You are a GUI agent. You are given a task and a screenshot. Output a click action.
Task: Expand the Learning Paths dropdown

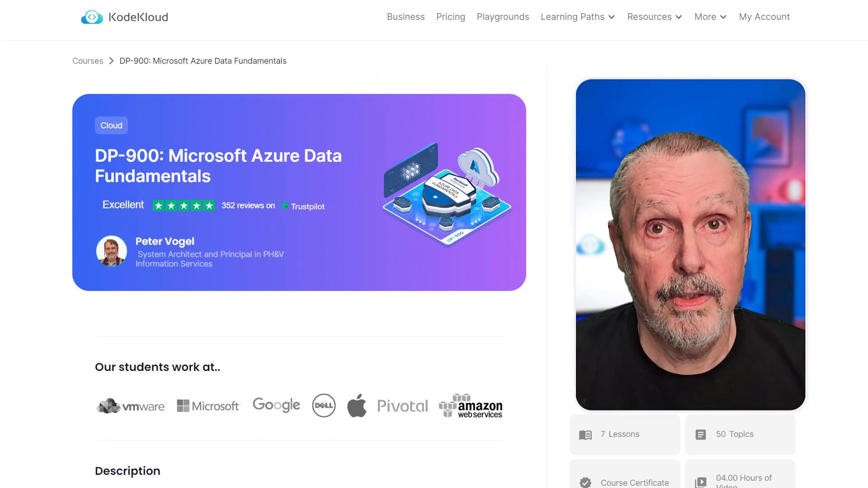click(578, 17)
